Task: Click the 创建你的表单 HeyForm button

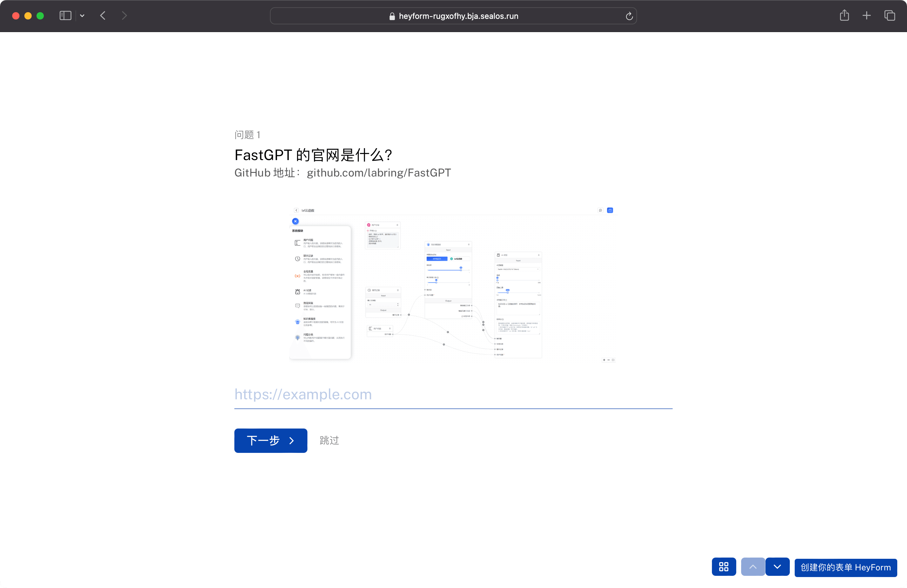Action: click(x=846, y=567)
